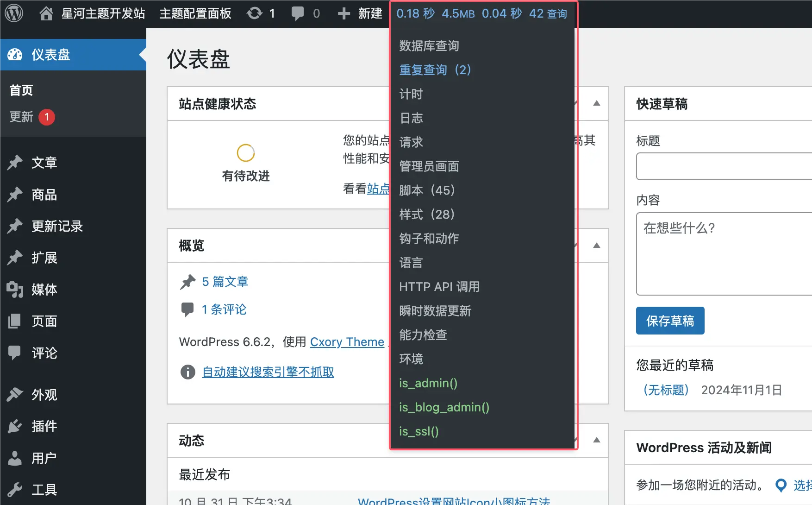812x505 pixels.
Task: Click is_admin() conditional entry
Action: (428, 383)
